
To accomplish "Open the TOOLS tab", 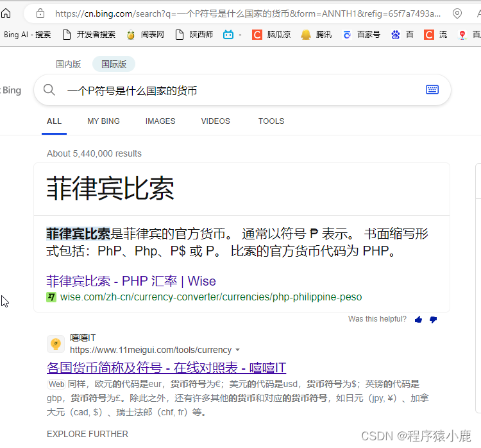I will 271,121.
